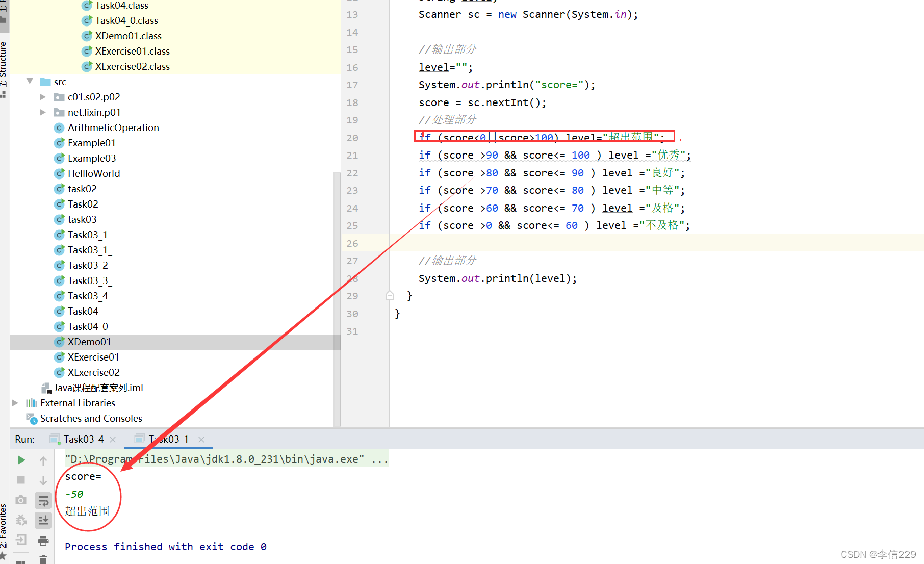Select XExercise02.class compiled file
The image size is (924, 564).
tap(132, 66)
